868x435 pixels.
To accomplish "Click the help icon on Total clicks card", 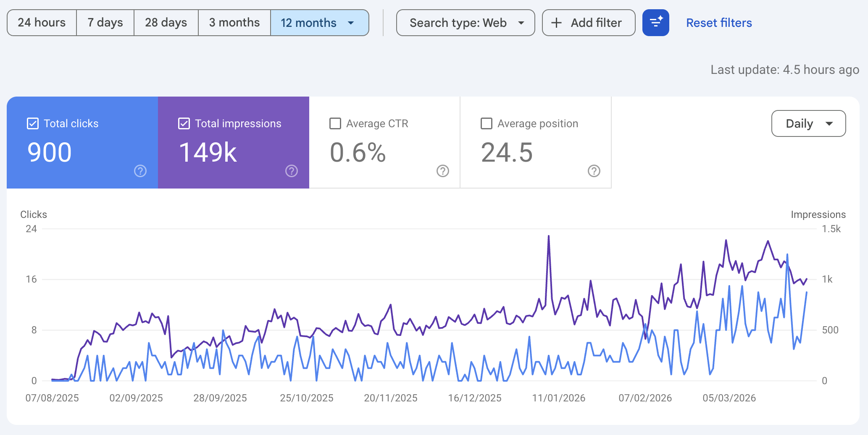I will pos(140,171).
